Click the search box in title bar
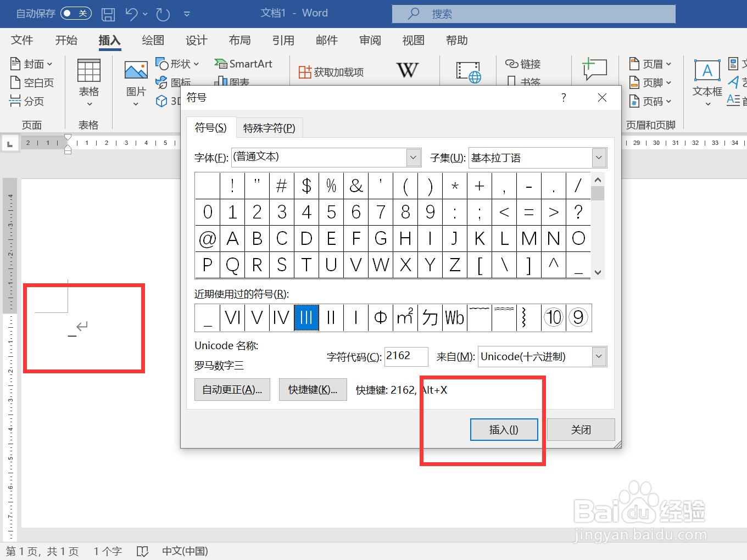747x560 pixels. [534, 14]
